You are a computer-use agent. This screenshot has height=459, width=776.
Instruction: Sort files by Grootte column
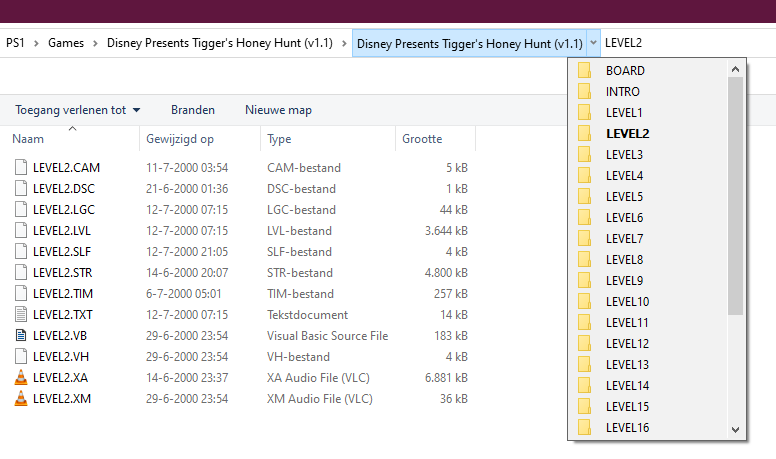click(x=436, y=139)
